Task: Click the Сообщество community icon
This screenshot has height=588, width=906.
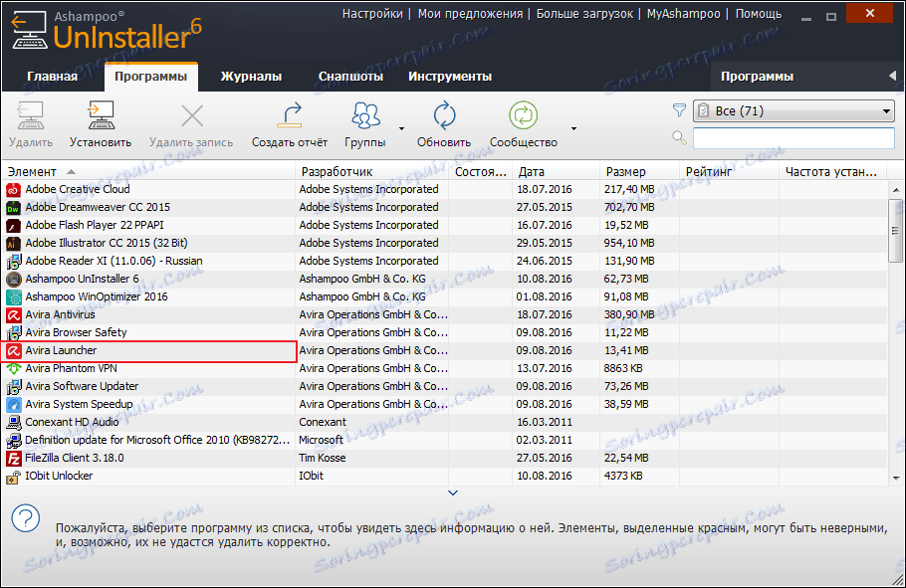Action: [x=524, y=115]
